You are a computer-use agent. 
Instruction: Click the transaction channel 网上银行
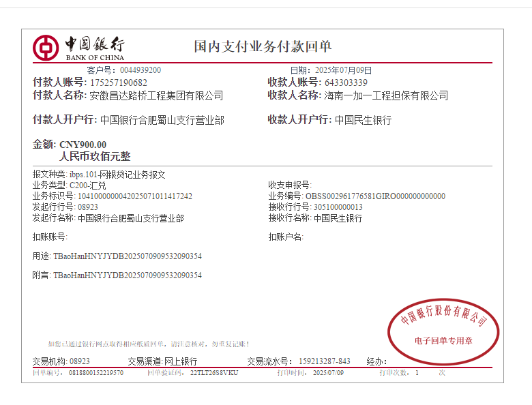(181, 361)
